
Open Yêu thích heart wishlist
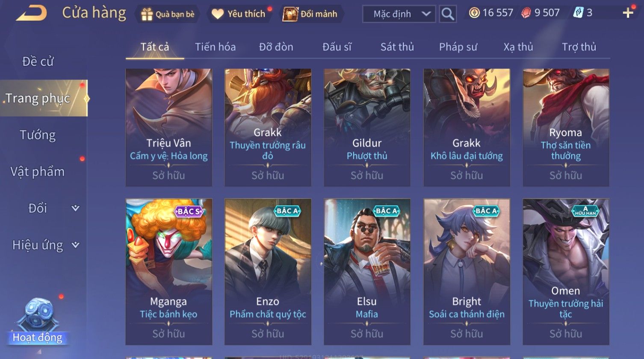pyautogui.click(x=218, y=14)
